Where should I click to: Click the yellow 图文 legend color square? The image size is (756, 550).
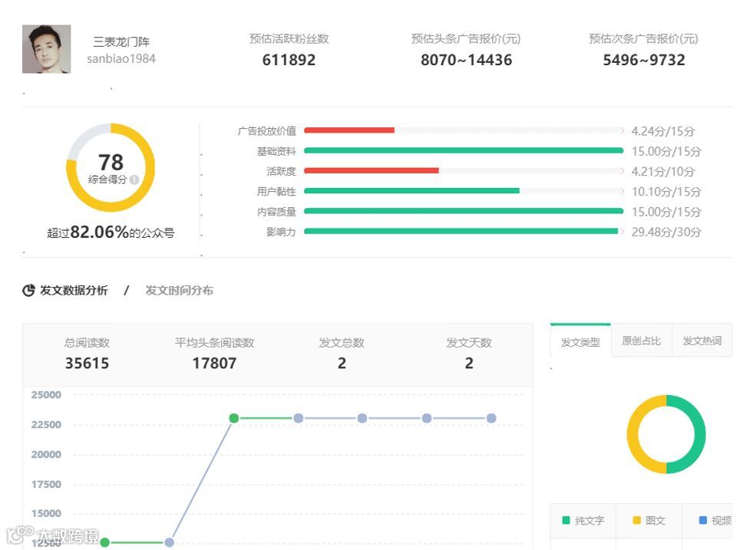(x=637, y=521)
